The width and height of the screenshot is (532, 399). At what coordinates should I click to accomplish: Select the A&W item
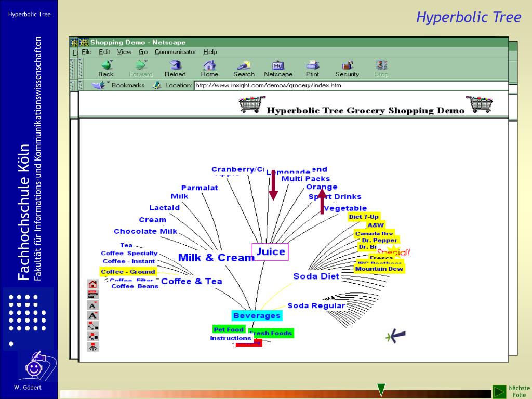click(x=376, y=225)
